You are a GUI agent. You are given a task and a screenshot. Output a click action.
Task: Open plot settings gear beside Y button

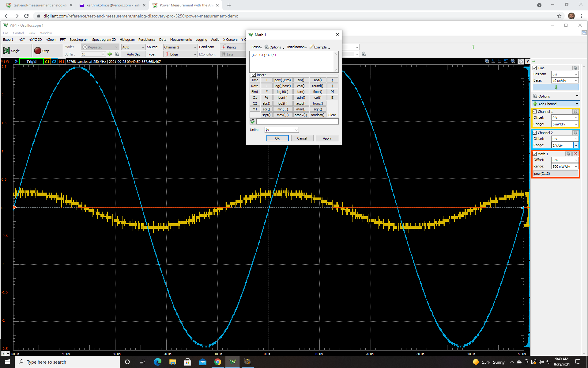520,61
